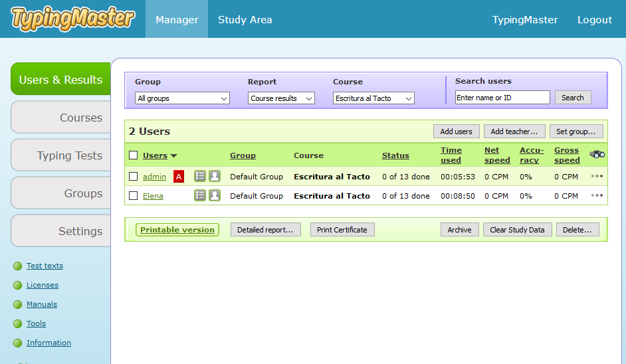
Task: Click the Logout link
Action: (595, 19)
